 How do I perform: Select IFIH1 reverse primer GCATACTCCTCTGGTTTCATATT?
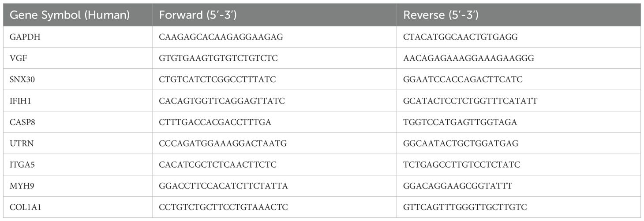coord(470,101)
